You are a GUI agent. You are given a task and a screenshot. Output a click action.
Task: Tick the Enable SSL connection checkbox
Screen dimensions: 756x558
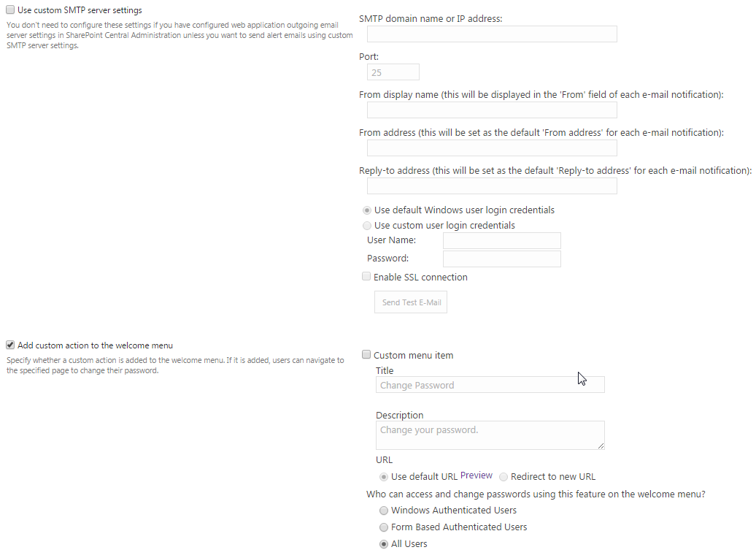click(x=366, y=278)
